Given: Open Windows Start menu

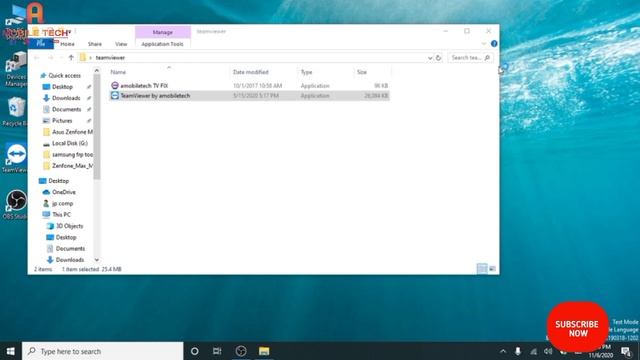Looking at the screenshot, I should coord(11,351).
